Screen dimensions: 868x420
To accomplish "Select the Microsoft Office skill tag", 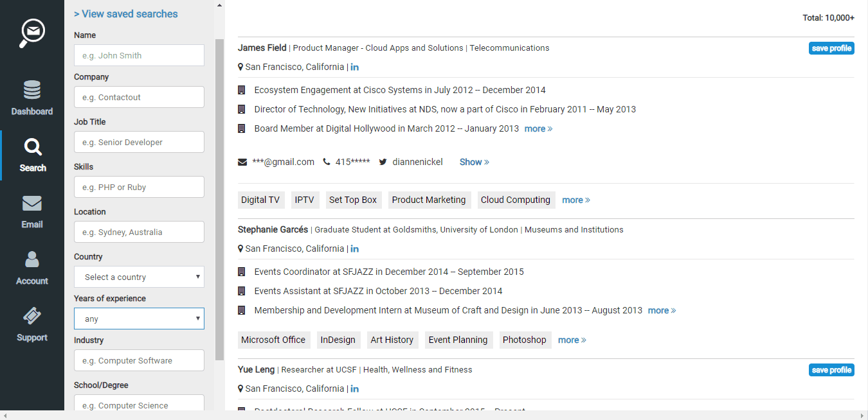I will 273,340.
